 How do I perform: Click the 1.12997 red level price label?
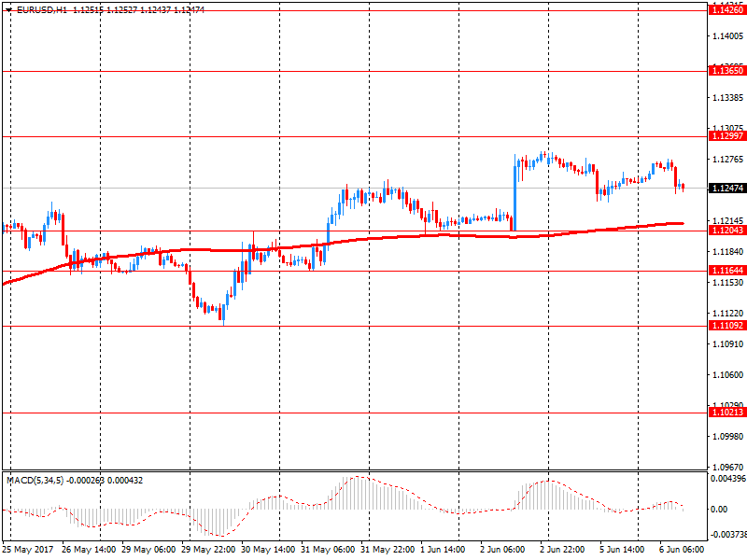(727, 136)
